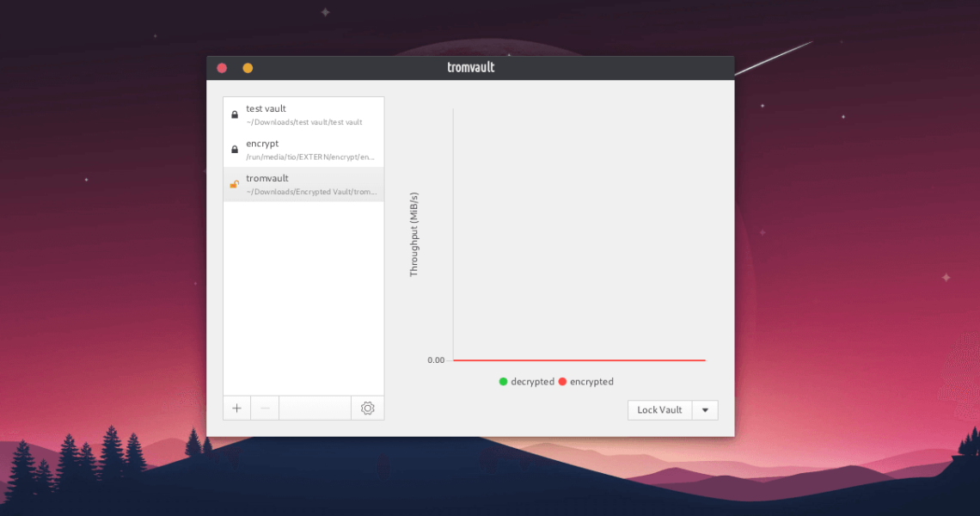This screenshot has width=980, height=516.
Task: Remove selected vault with minus button
Action: [x=265, y=408]
